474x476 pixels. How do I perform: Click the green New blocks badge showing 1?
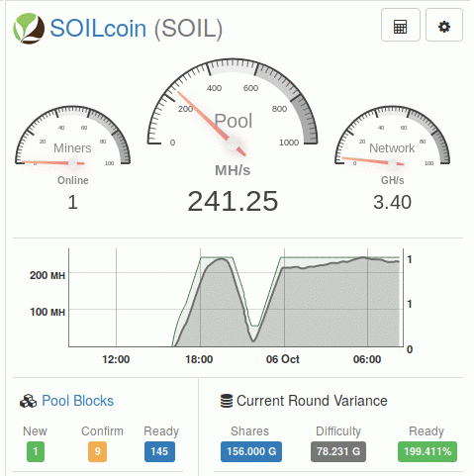[x=36, y=451]
